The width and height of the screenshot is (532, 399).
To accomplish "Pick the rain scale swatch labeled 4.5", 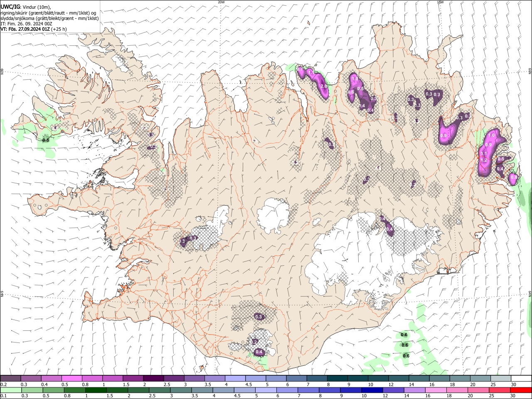I will pyautogui.click(x=244, y=390).
